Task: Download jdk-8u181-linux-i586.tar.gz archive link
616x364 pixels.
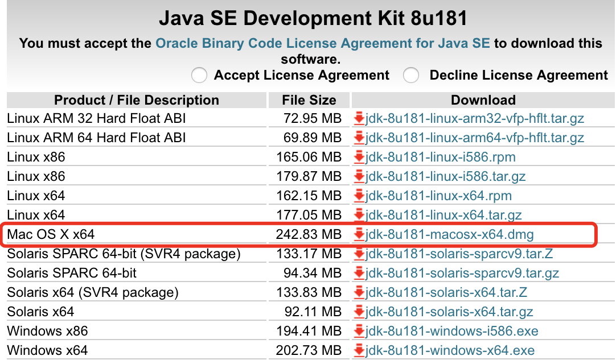Action: [445, 176]
